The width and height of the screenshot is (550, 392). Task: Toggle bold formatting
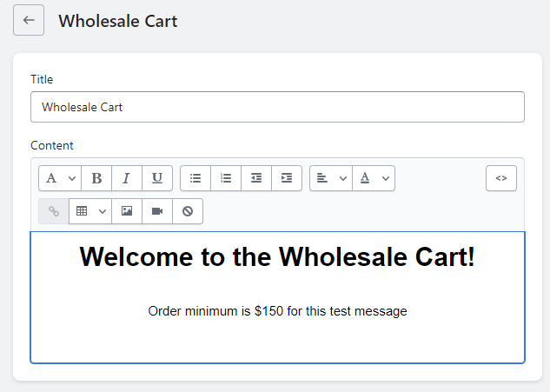(x=96, y=178)
